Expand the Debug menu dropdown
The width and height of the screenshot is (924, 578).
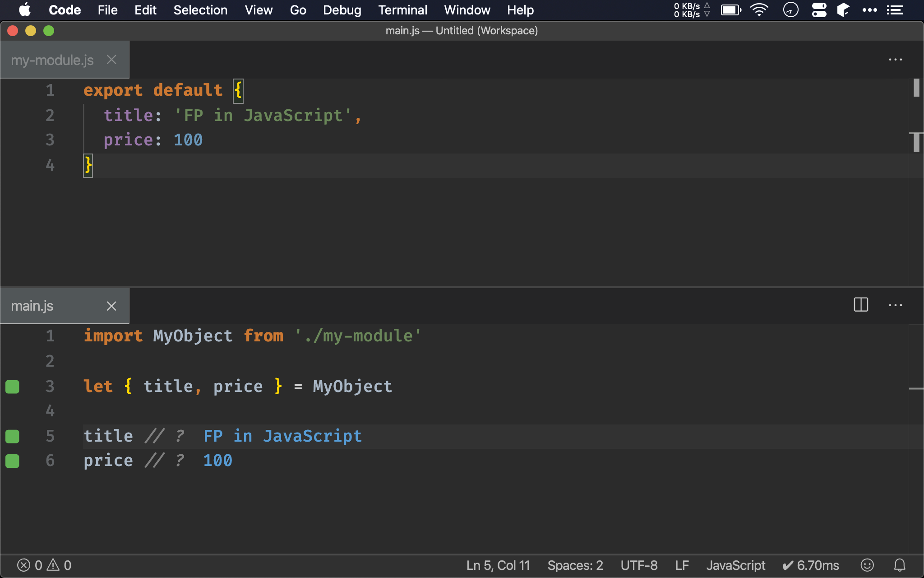341,10
